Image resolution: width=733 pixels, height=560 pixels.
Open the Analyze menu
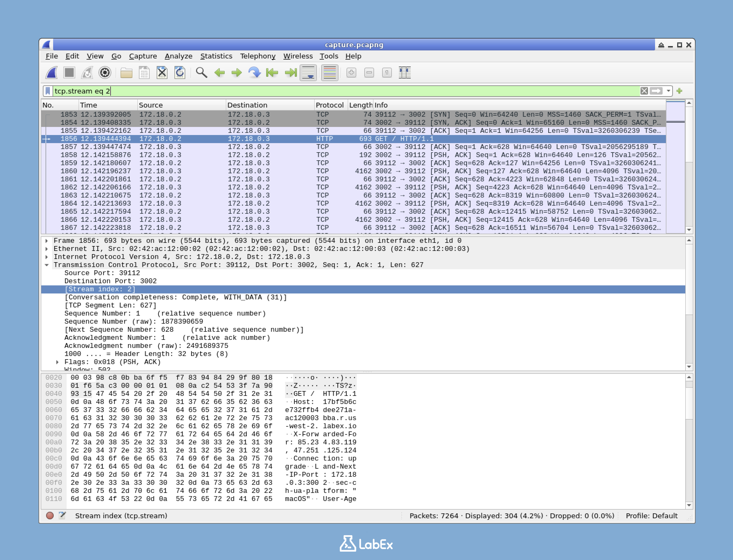(x=179, y=56)
